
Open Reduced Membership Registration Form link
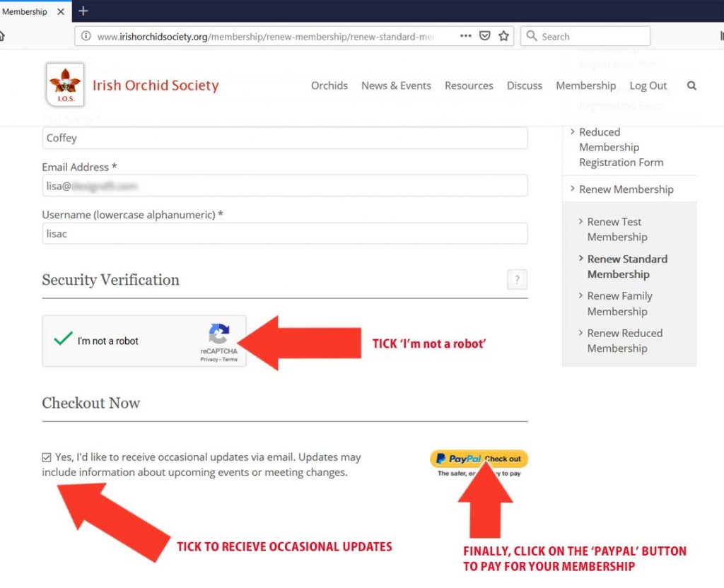click(x=621, y=147)
